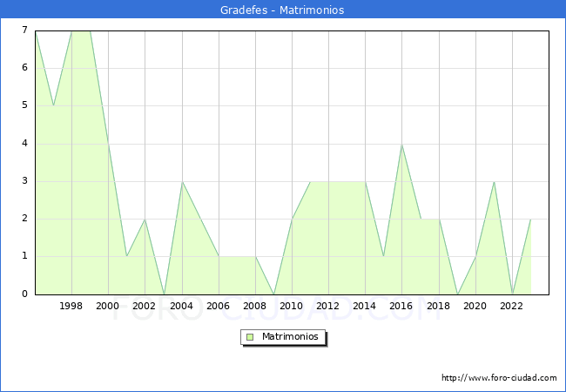This screenshot has height=392, width=566.
Task: Click the x-axis label 2008
Action: pos(255,306)
